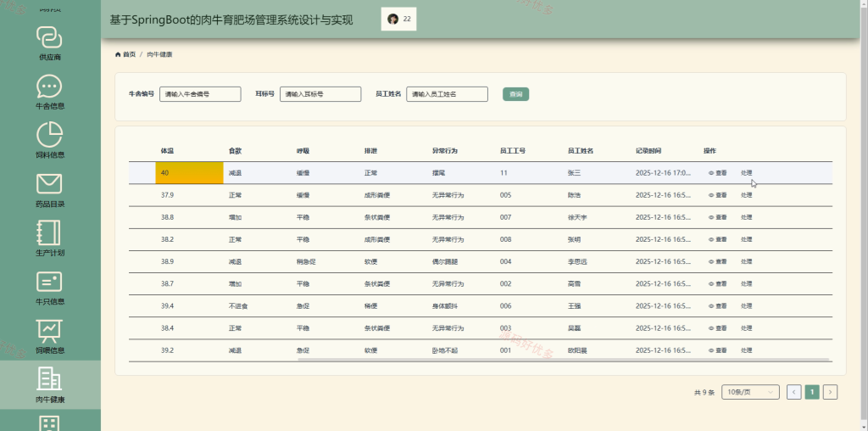Click the 查询 search button
The image size is (868, 431).
(515, 94)
